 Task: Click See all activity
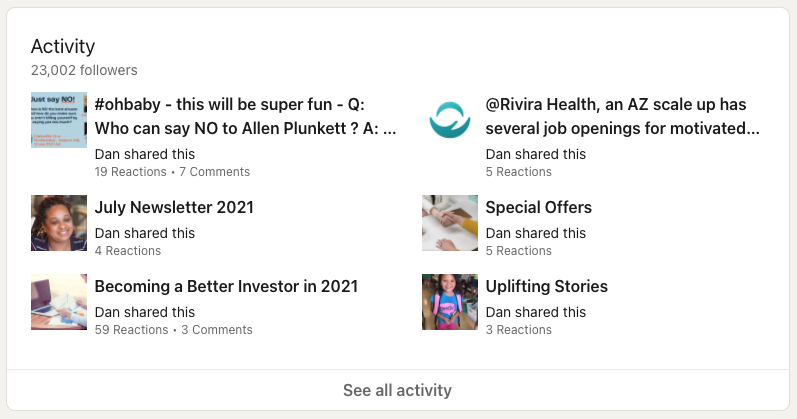tap(397, 390)
